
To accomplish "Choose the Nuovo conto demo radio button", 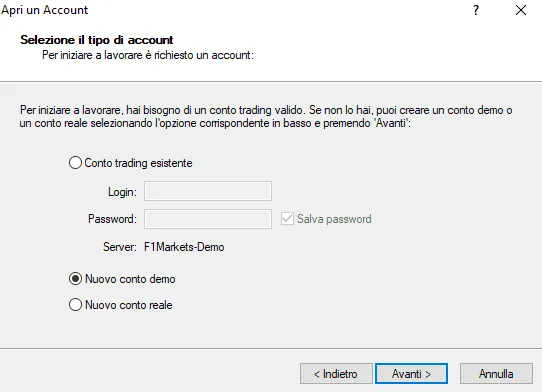I will point(75,279).
